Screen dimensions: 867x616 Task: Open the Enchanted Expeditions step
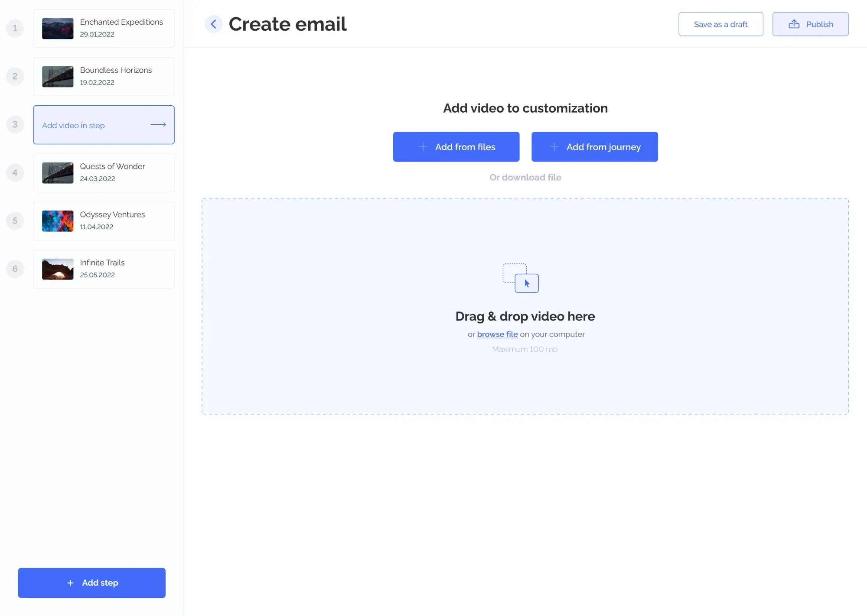tap(104, 28)
